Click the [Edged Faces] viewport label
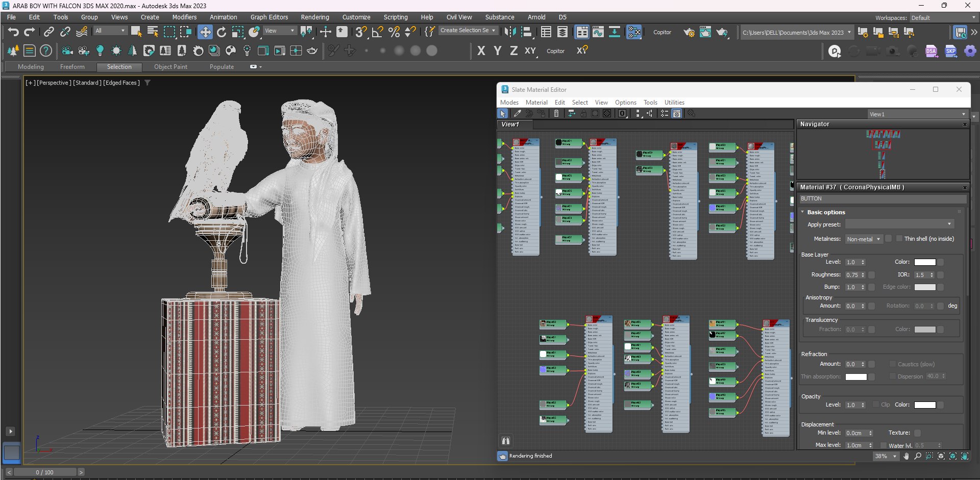Image resolution: width=980 pixels, height=480 pixels. pyautogui.click(x=121, y=83)
